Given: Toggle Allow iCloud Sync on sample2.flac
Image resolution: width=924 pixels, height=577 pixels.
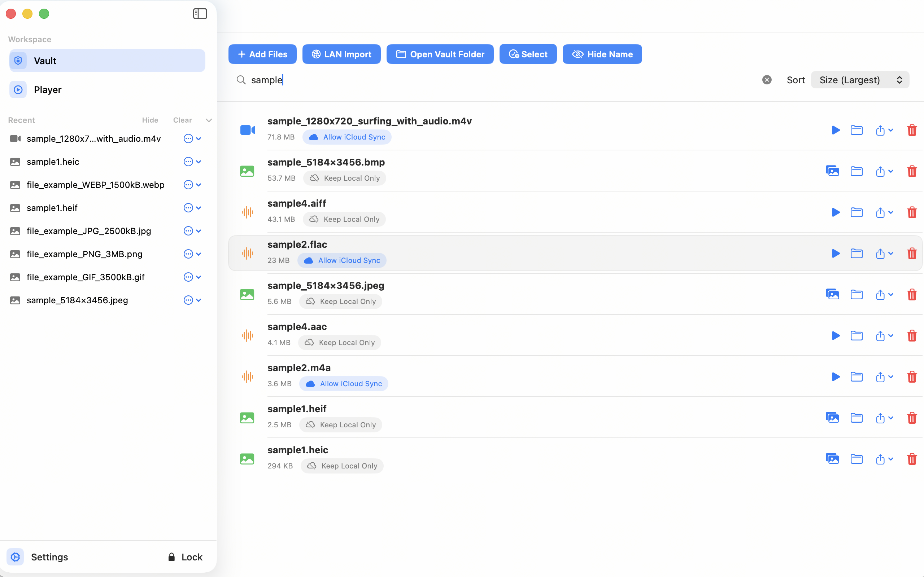Looking at the screenshot, I should tap(342, 260).
